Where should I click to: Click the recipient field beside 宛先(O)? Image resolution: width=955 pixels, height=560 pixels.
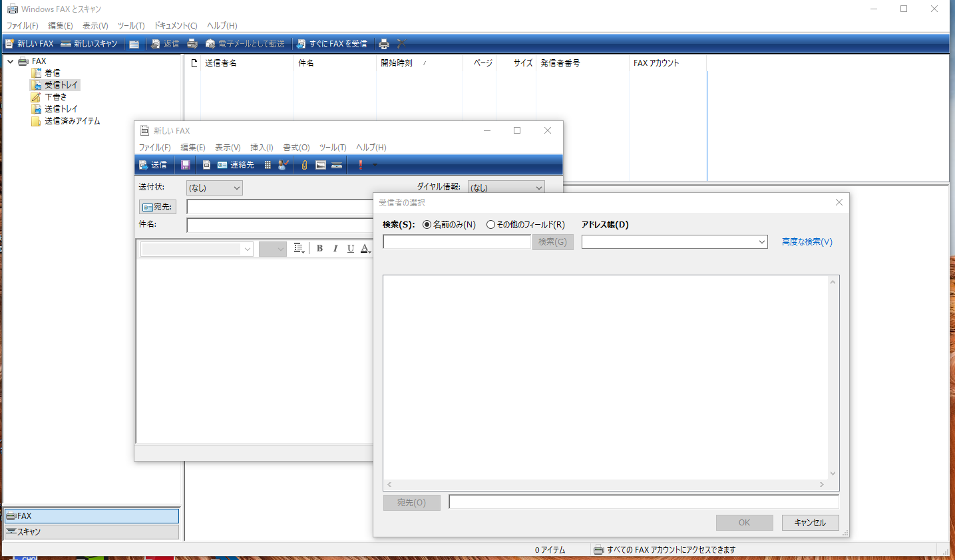tap(644, 502)
